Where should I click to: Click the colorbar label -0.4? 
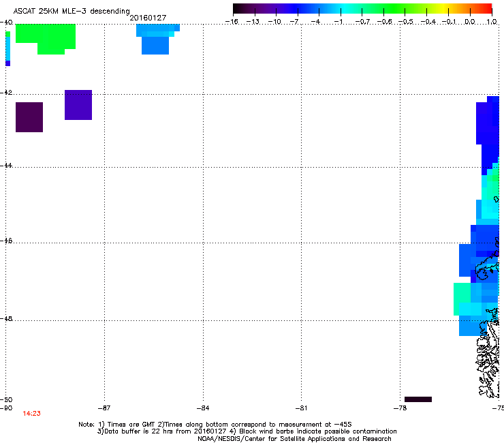428,22
